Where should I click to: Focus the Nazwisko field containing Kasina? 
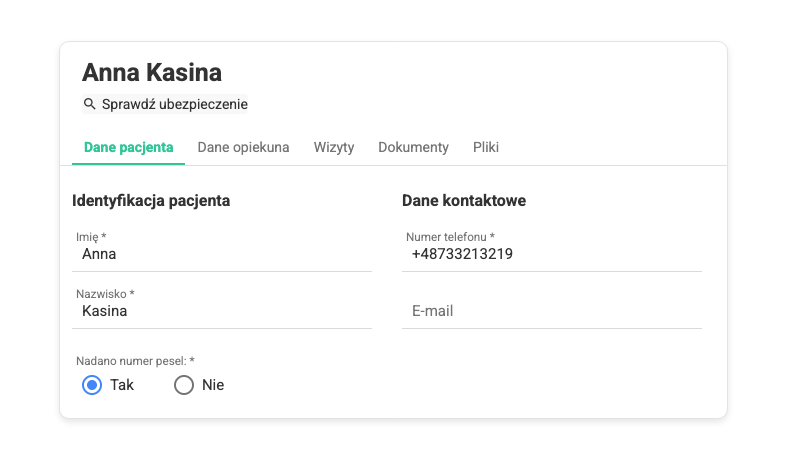pyautogui.click(x=222, y=311)
